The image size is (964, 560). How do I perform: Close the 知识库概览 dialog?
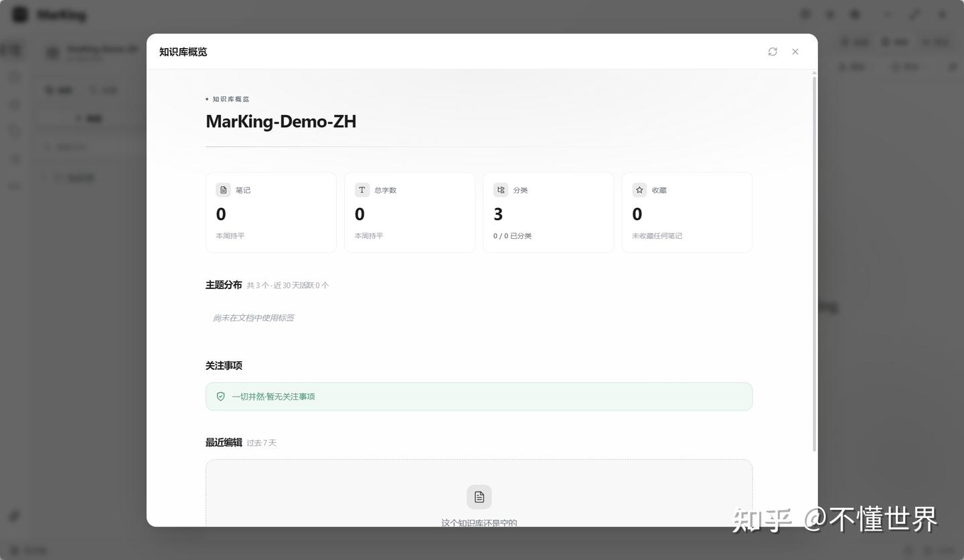pyautogui.click(x=795, y=52)
